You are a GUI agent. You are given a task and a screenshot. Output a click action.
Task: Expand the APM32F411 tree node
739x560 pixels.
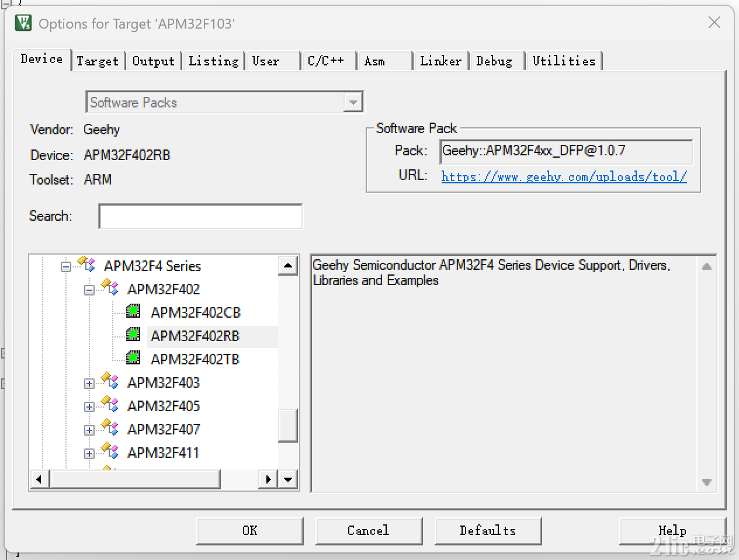click(x=89, y=454)
